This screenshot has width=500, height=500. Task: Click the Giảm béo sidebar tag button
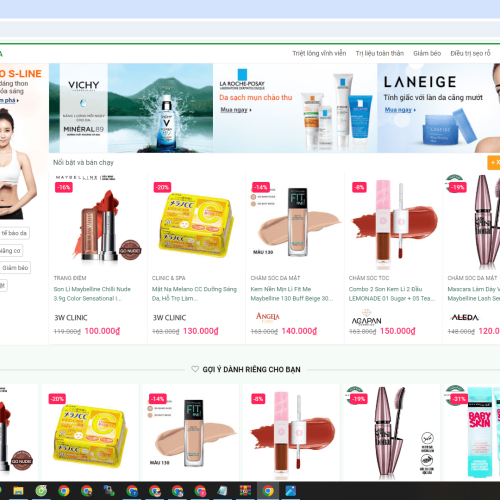pos(15,268)
